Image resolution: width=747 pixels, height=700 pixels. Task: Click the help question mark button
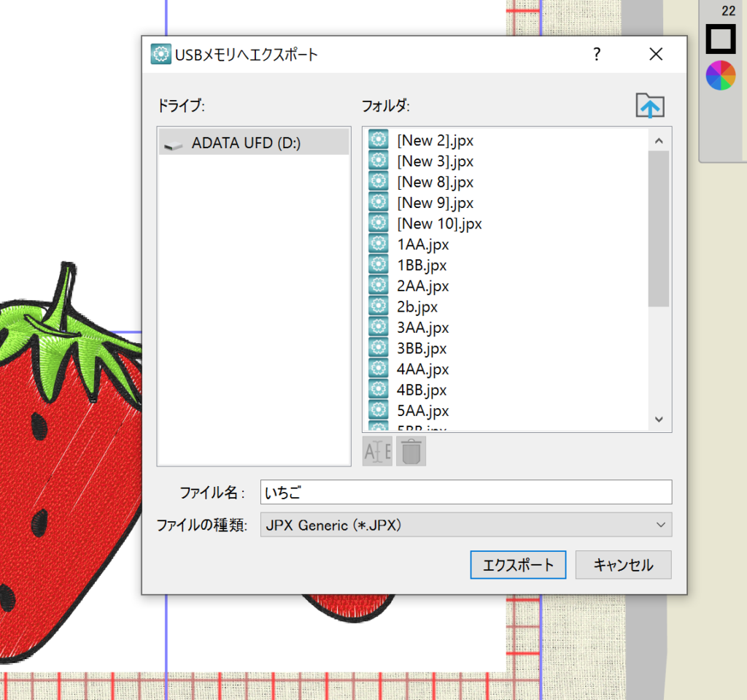coord(597,54)
